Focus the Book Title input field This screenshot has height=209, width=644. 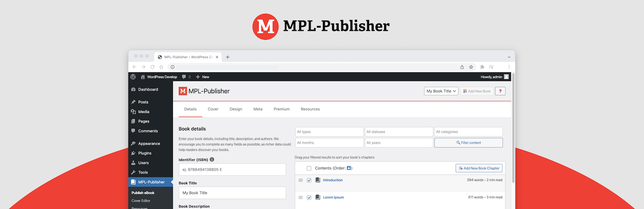point(232,193)
